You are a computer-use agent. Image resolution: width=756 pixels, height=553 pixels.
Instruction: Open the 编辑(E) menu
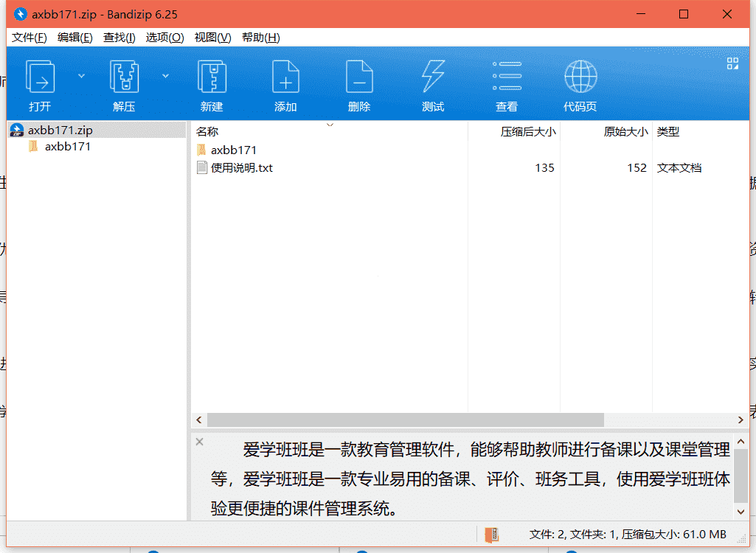[x=74, y=38]
